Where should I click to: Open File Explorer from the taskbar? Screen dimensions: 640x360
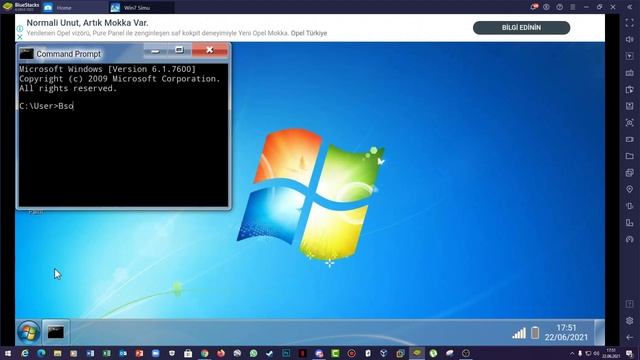(x=58, y=353)
